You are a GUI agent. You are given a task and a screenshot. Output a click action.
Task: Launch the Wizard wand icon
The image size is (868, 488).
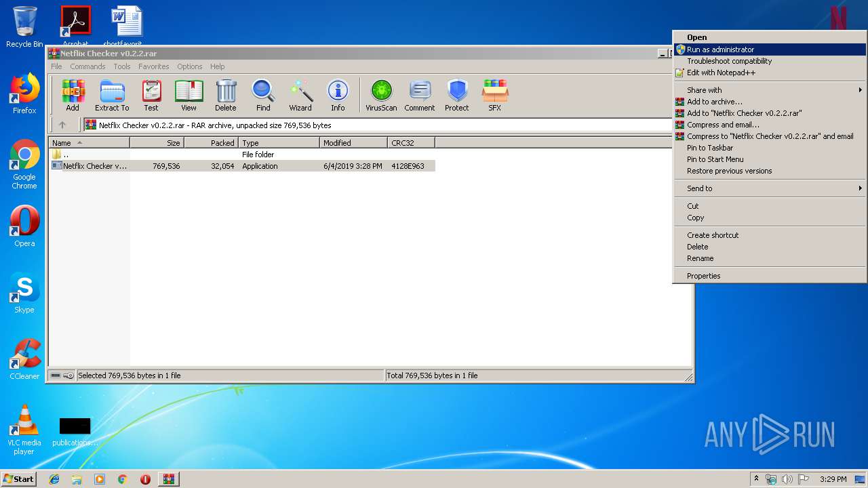pos(300,96)
